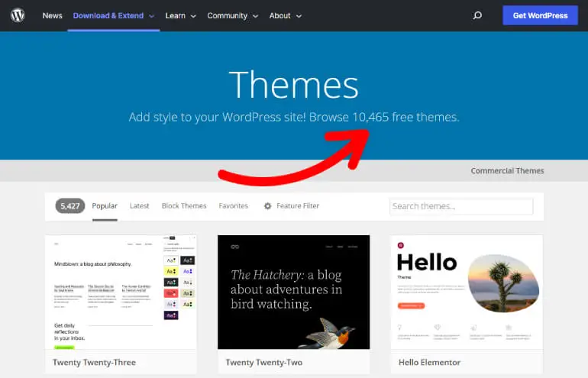
Task: Expand the About dropdown chevron
Action: (x=299, y=16)
